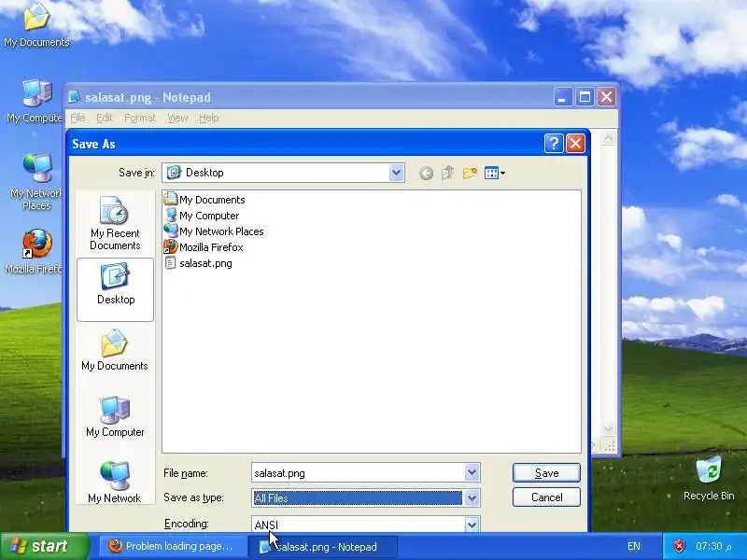This screenshot has width=747, height=560.
Task: Expand the File name dropdown arrow
Action: point(472,473)
